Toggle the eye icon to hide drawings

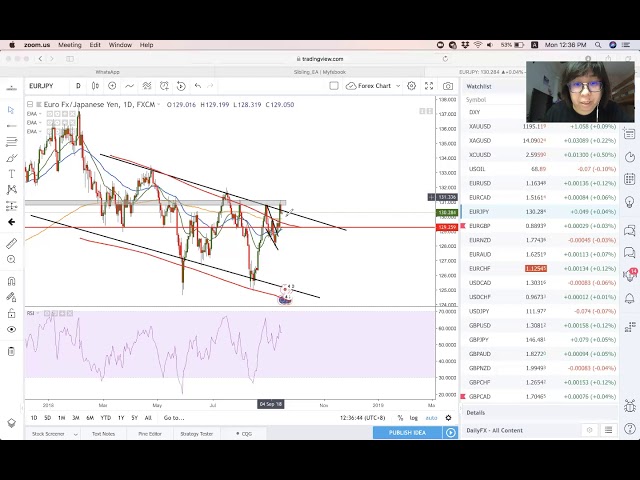(x=11, y=330)
